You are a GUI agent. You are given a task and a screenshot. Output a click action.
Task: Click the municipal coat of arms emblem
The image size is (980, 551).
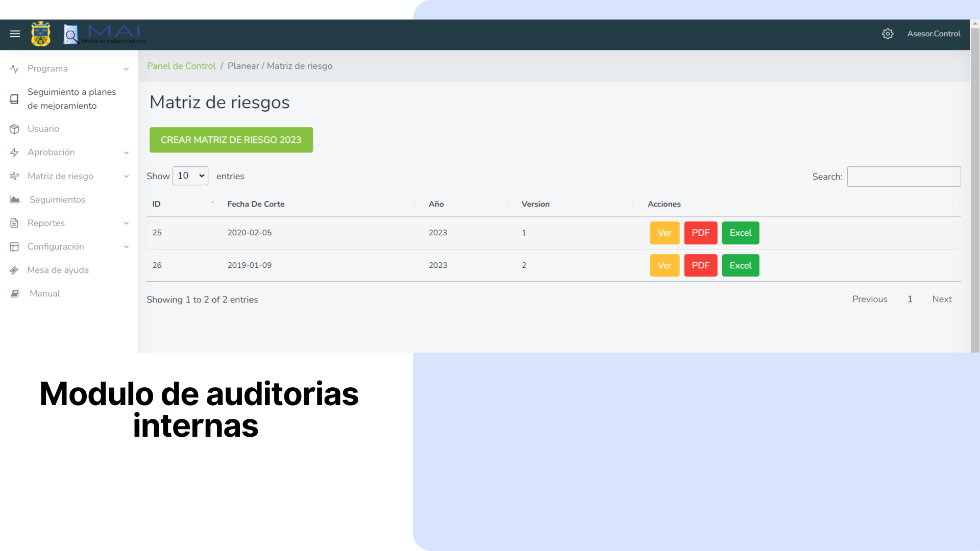tap(41, 34)
